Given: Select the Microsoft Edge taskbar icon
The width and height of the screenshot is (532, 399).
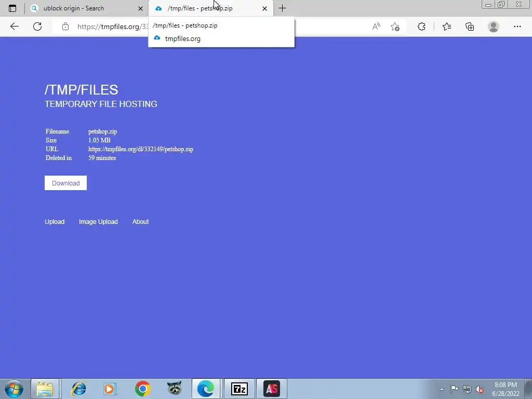Looking at the screenshot, I should tap(206, 389).
